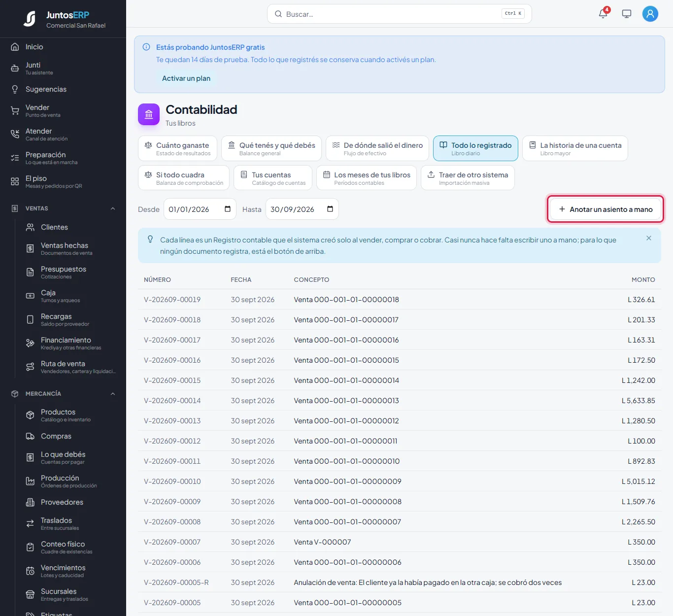The image size is (673, 616).
Task: Focus the Buscar search field
Action: tap(399, 14)
